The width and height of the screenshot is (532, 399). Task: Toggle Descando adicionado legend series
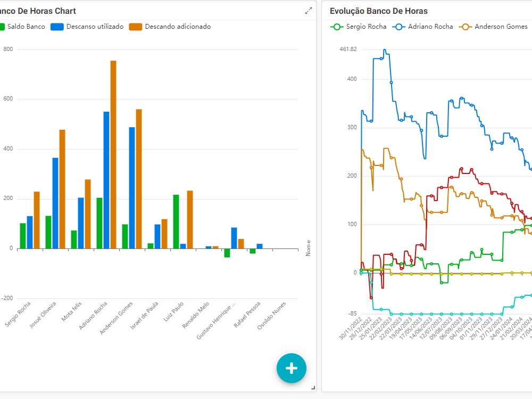(170, 27)
